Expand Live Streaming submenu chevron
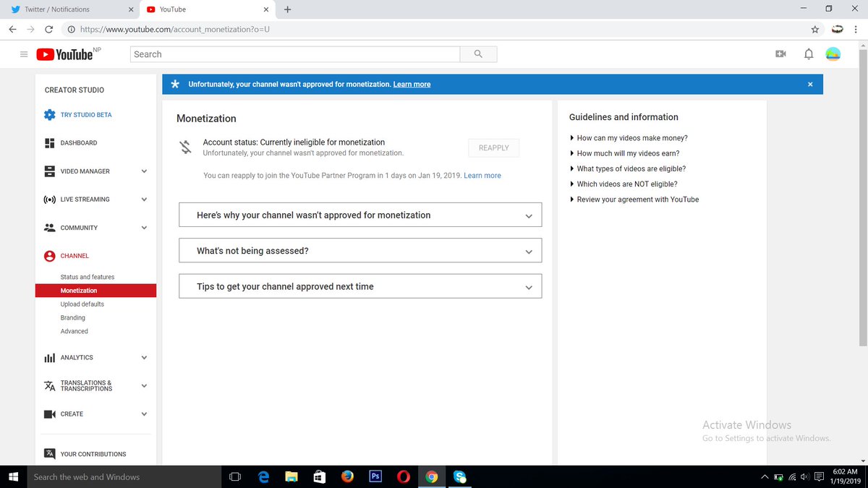The height and width of the screenshot is (488, 868). click(x=144, y=200)
